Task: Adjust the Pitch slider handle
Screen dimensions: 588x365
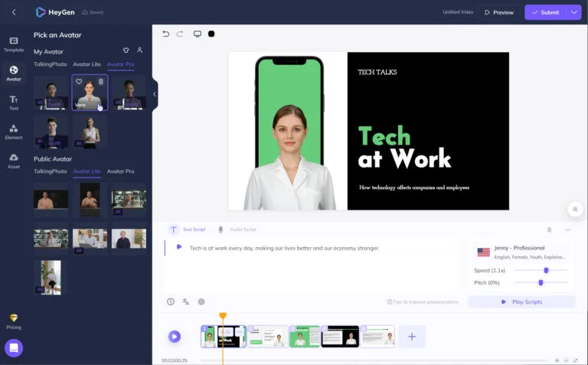Action: pos(541,282)
